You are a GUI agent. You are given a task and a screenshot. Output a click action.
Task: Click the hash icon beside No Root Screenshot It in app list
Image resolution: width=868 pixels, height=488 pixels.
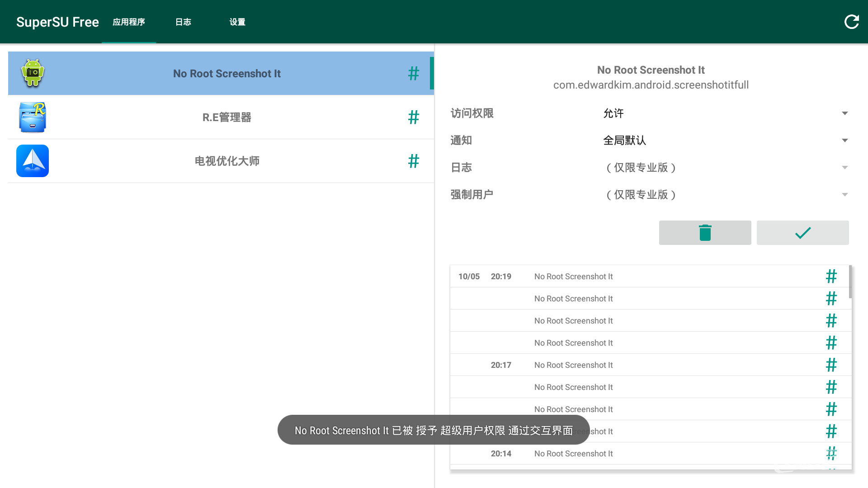click(x=414, y=73)
